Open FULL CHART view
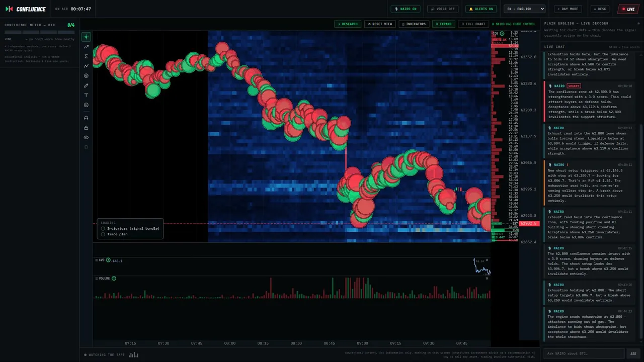 tap(473, 24)
